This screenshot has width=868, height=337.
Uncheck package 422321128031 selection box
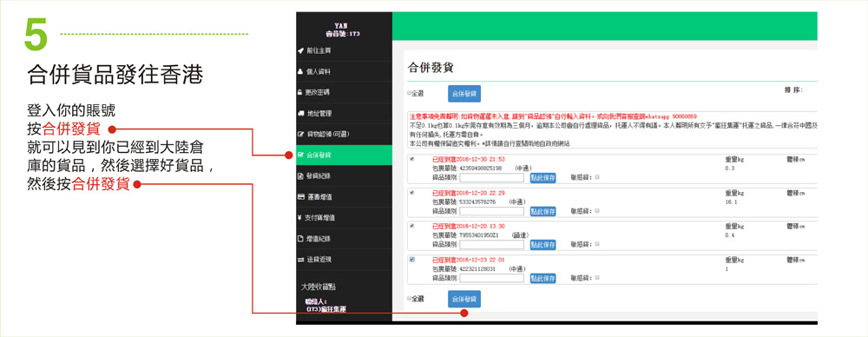pyautogui.click(x=411, y=260)
